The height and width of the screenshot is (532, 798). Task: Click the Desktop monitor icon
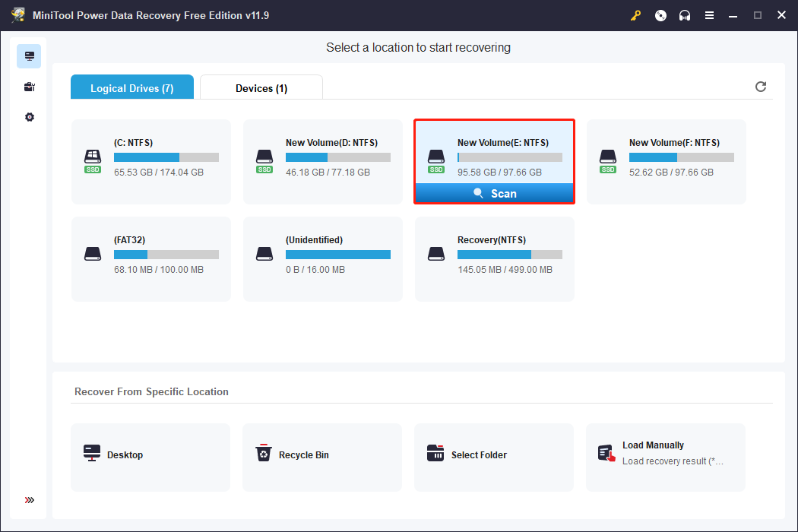tap(92, 453)
